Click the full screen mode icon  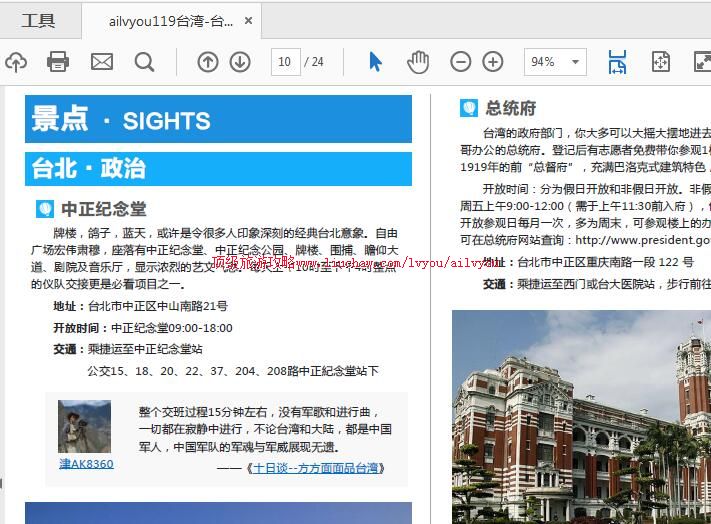(701, 62)
